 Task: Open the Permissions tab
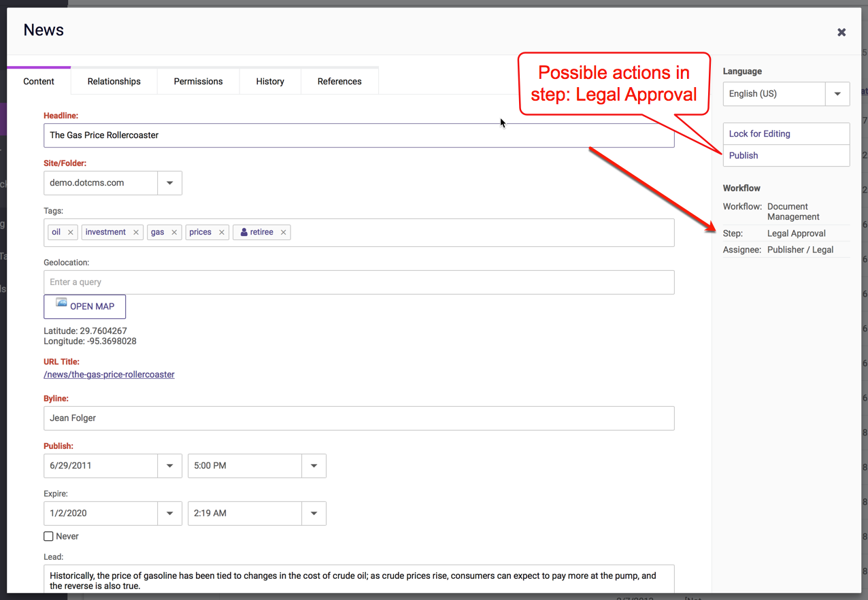tap(198, 82)
